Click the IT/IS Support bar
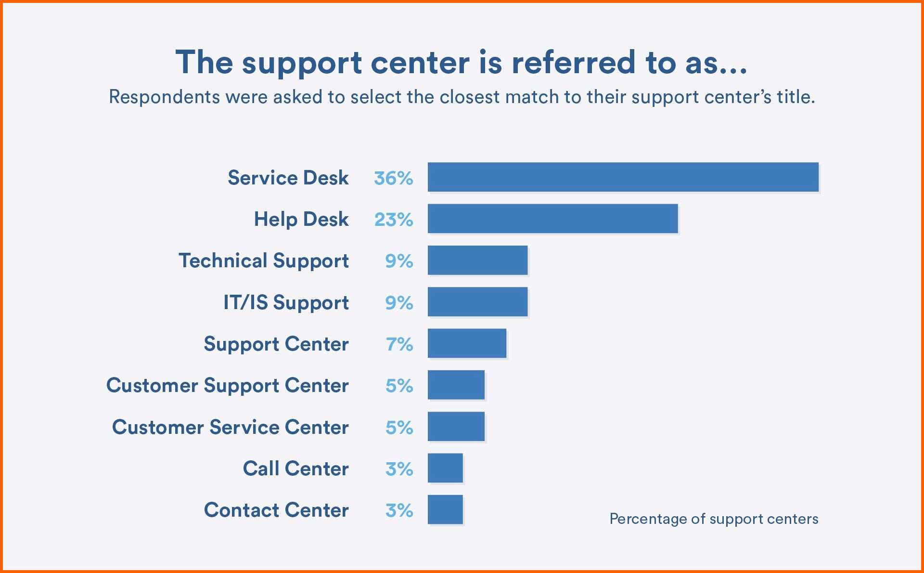 [x=478, y=302]
